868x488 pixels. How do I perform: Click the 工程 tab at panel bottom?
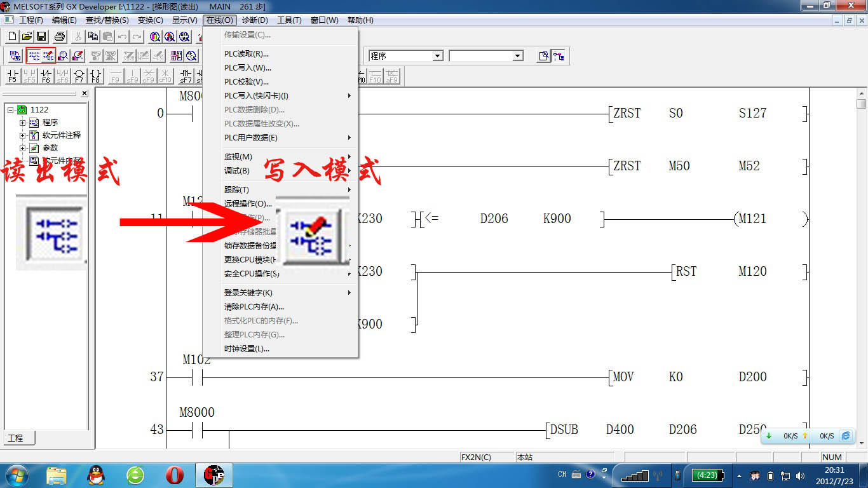click(16, 438)
